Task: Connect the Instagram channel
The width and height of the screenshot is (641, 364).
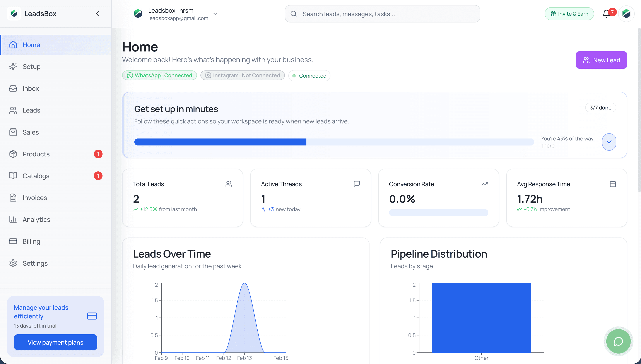Action: coord(242,75)
